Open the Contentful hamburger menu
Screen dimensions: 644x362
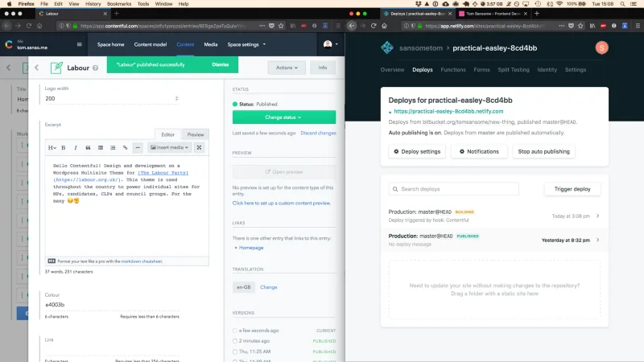pos(79,44)
